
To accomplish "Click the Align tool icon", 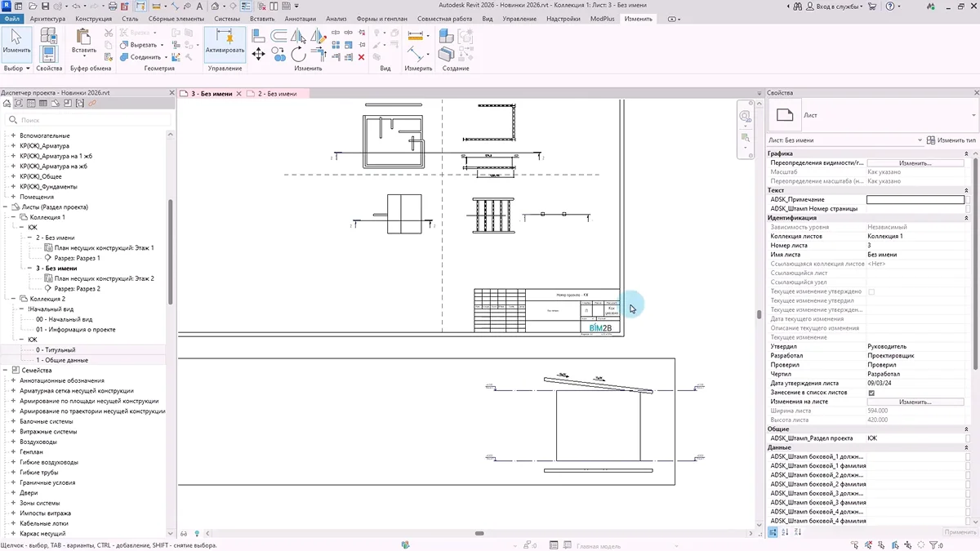I will click(x=259, y=36).
